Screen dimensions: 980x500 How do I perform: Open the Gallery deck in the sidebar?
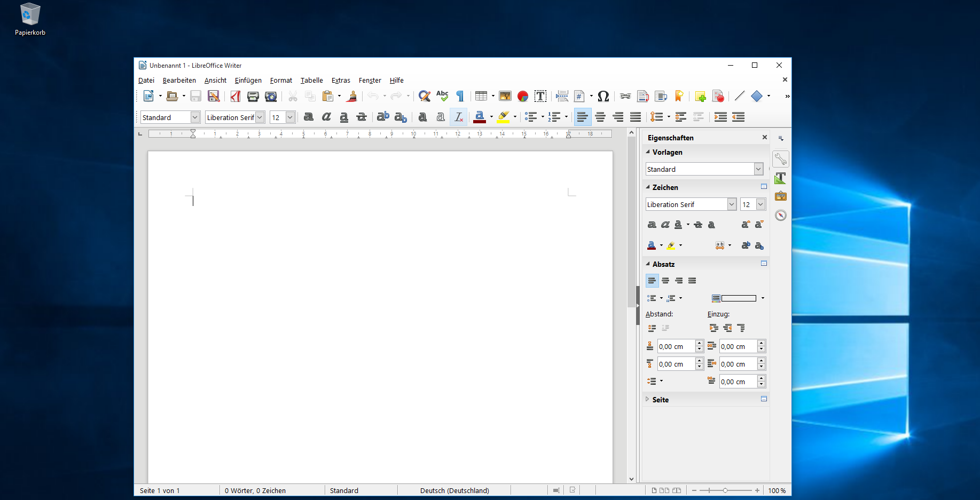(x=780, y=196)
